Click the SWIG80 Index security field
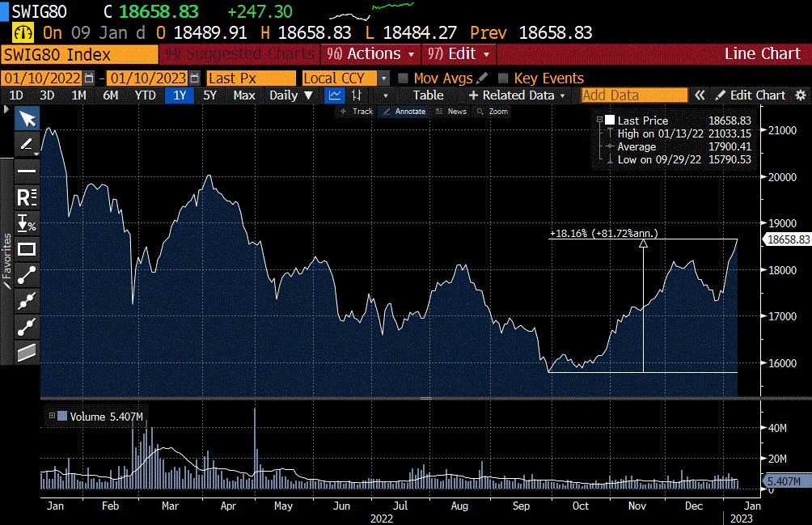812x525 pixels. (80, 54)
